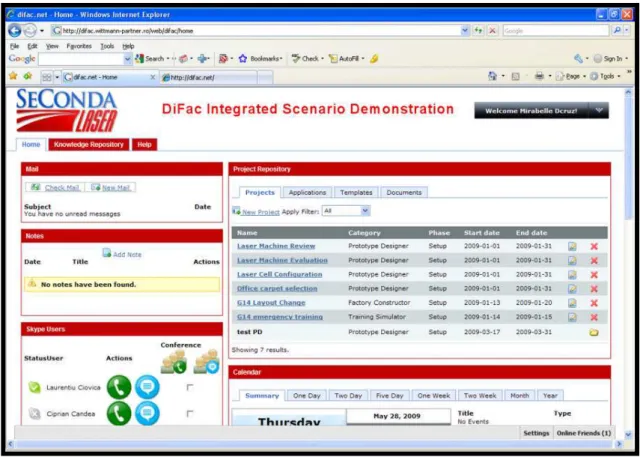Viewport: 640px width, 457px height.
Task: Select Month calendar view tab
Action: coord(520,396)
